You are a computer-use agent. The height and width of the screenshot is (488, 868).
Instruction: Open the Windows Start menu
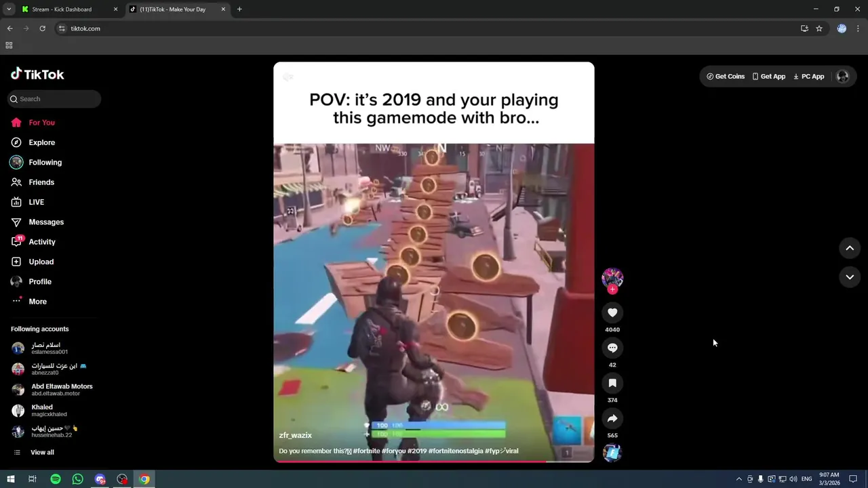click(x=11, y=479)
